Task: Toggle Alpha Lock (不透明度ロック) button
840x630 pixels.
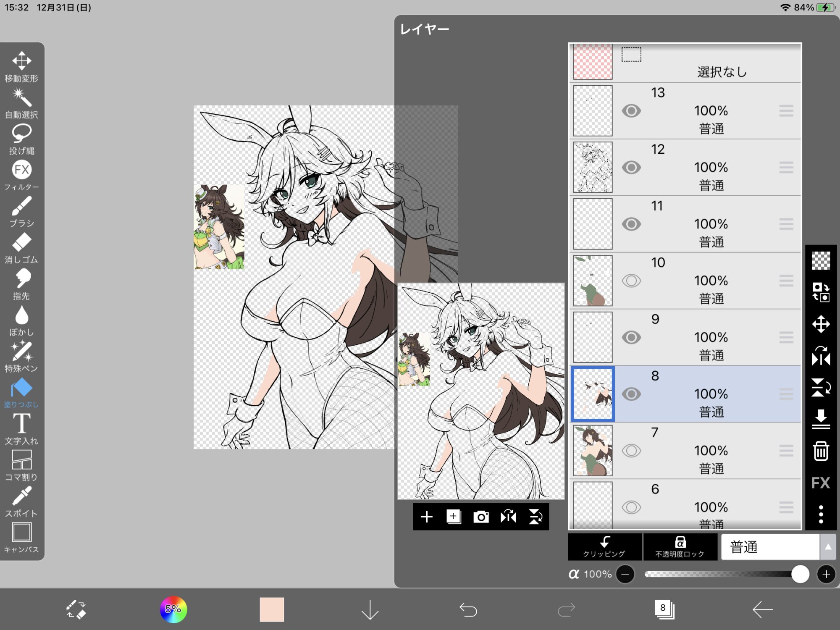Action: (680, 547)
